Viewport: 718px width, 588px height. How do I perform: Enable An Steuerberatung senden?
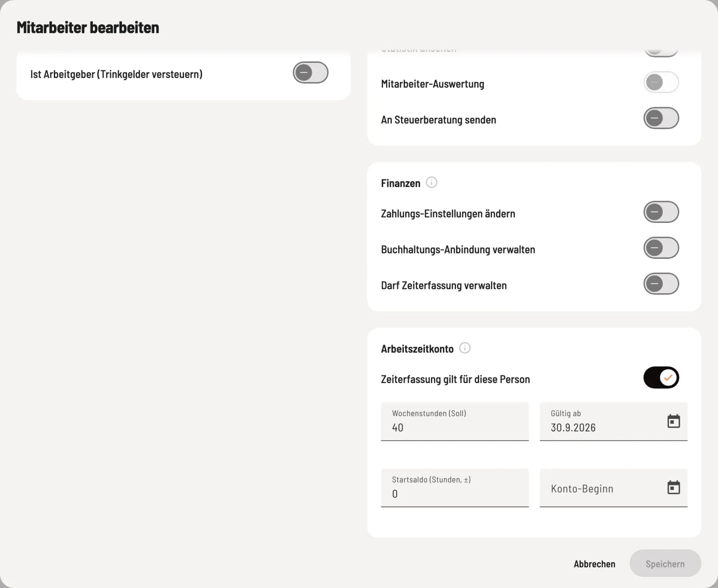tap(661, 118)
